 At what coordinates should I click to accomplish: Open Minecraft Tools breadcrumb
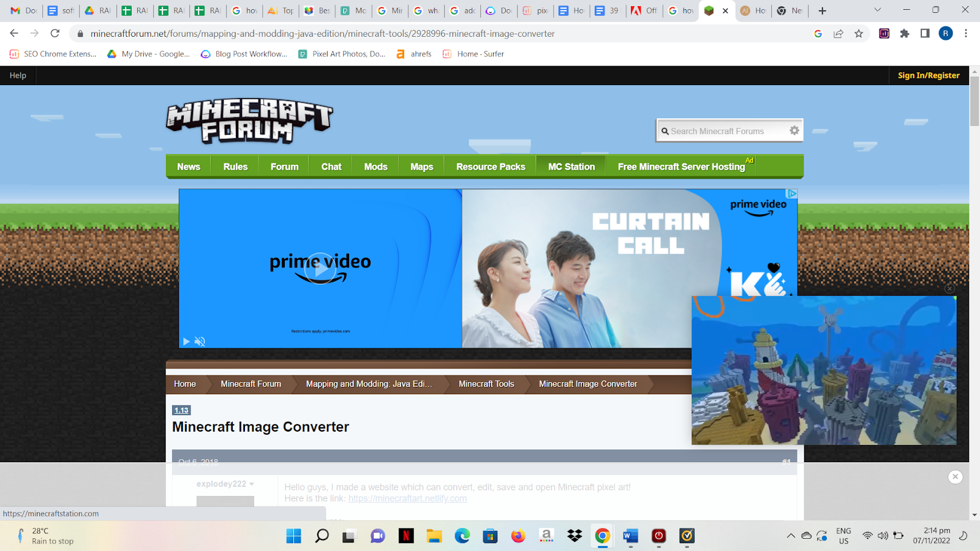point(486,384)
